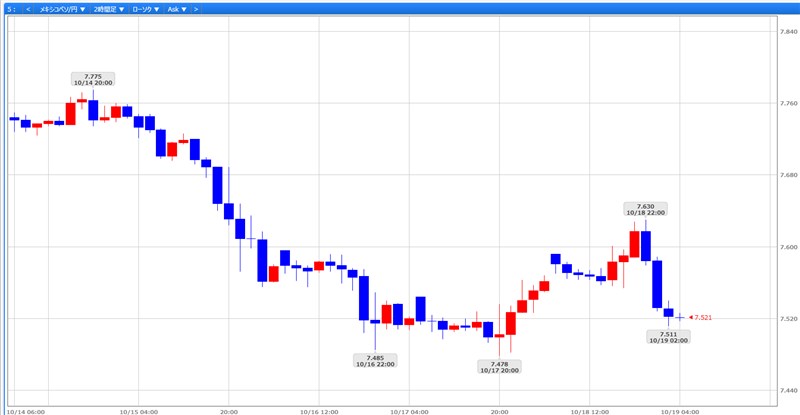Click the 7.440 price axis label
This screenshot has height=415, width=800.
787,390
